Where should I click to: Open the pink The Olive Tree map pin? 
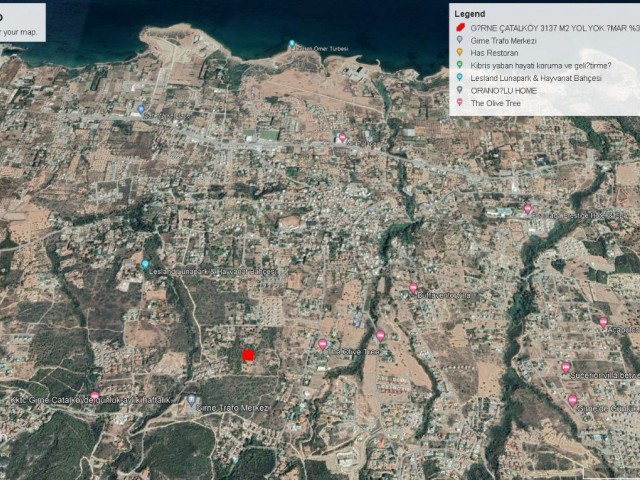(x=322, y=344)
